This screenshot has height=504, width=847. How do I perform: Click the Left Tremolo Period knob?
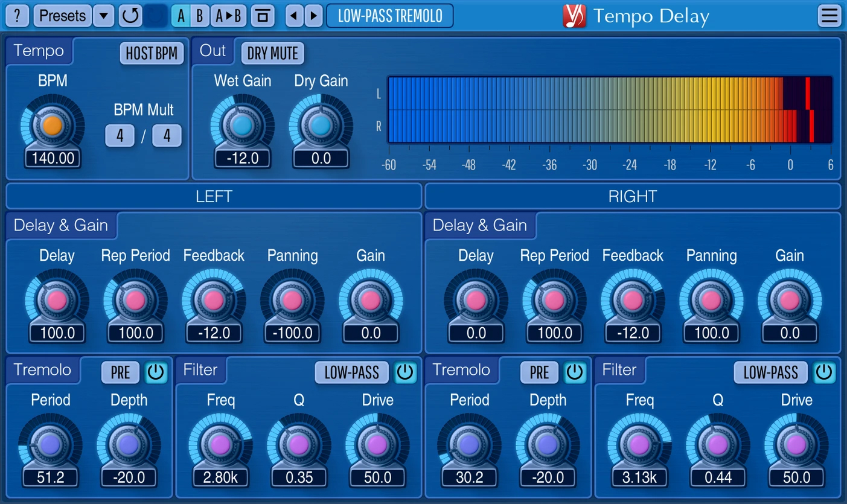coord(50,445)
